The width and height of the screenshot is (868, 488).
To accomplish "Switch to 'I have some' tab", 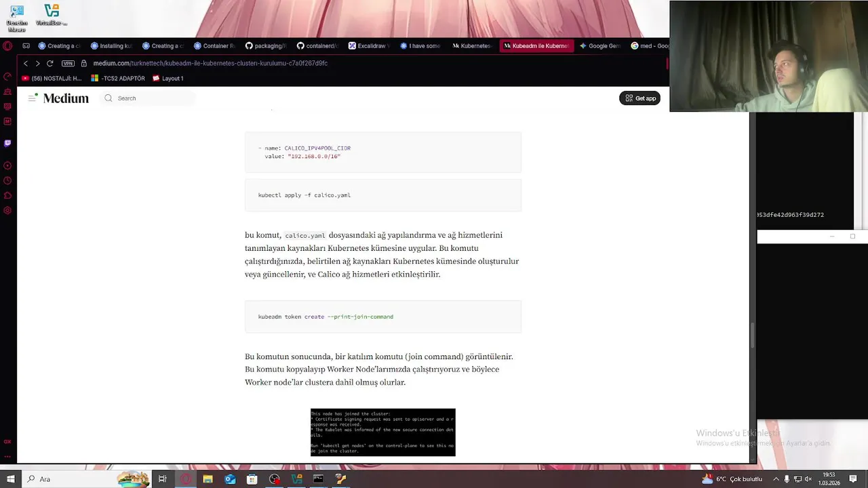I will coord(421,46).
